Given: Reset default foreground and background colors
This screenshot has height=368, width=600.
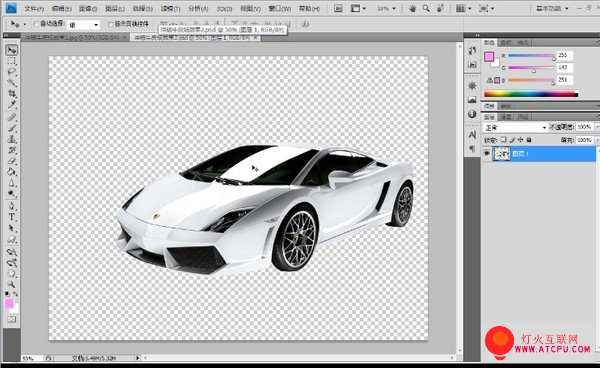Looking at the screenshot, I should pos(7,294).
